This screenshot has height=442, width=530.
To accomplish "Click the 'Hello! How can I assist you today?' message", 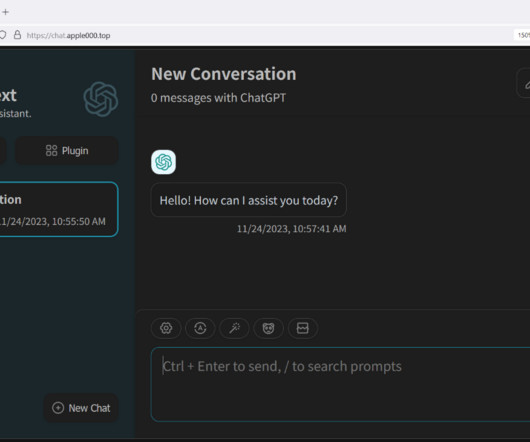I will (x=249, y=200).
